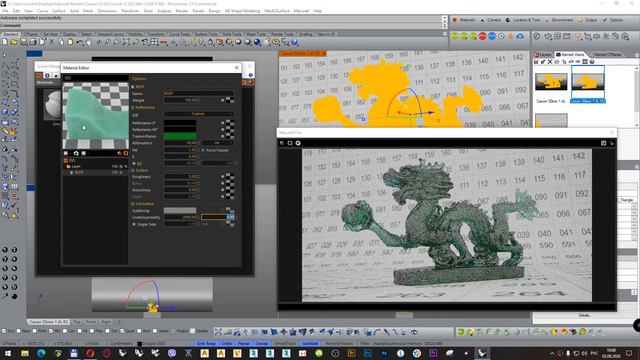This screenshot has width=640, height=360.
Task: Toggle the End osnap checkbox
Action: pyautogui.click(x=4, y=331)
